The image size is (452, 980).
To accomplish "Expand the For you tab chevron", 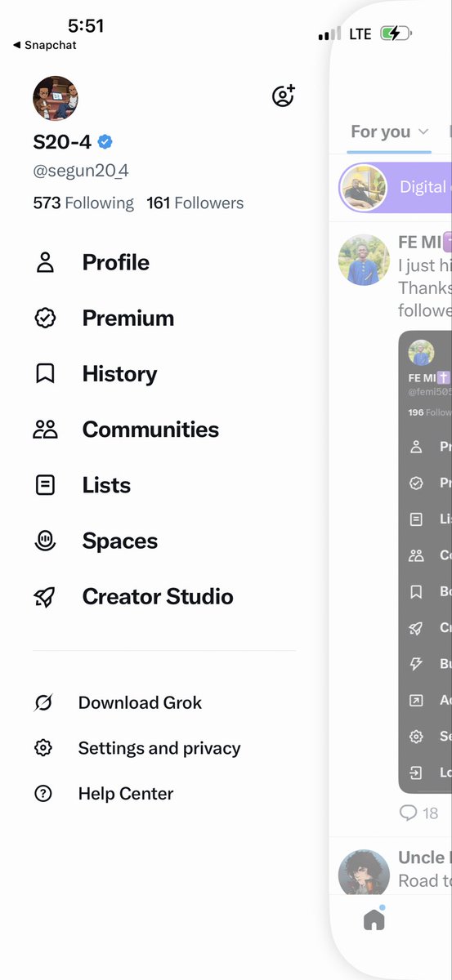I will point(423,132).
